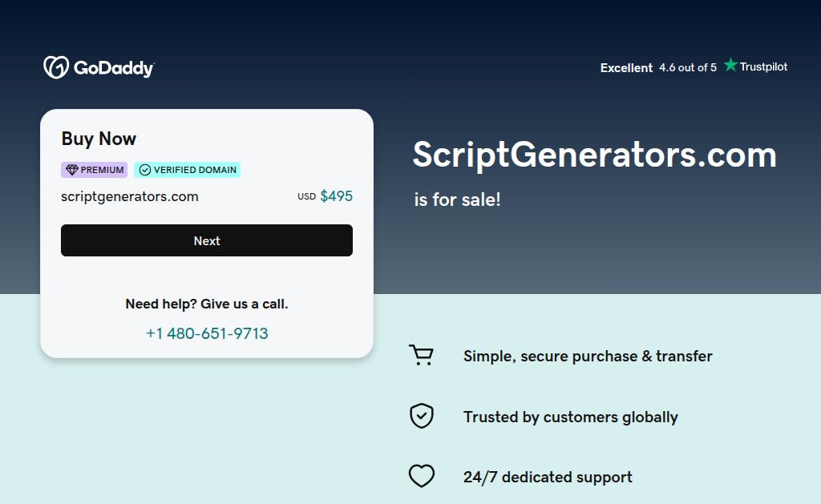The image size is (821, 504).
Task: Click "Simple, secure purchase & transfer" text
Action: (588, 357)
